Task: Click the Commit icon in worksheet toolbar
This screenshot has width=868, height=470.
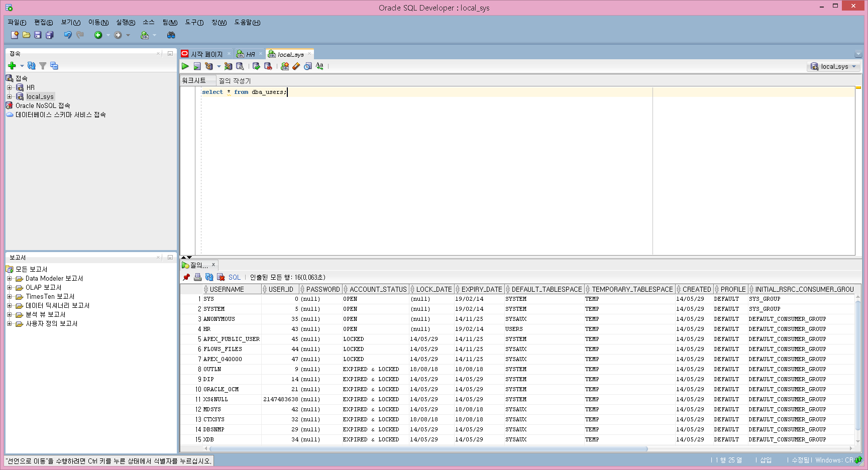Action: click(x=256, y=66)
